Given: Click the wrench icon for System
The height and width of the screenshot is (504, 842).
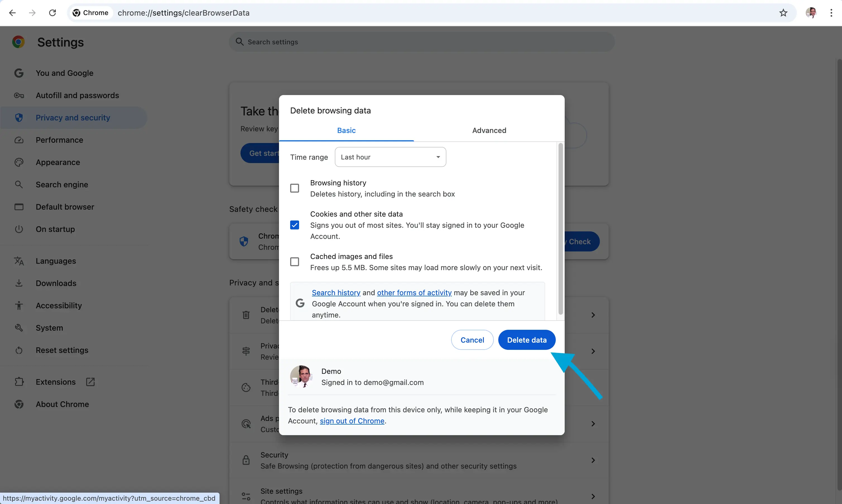Looking at the screenshot, I should point(19,328).
